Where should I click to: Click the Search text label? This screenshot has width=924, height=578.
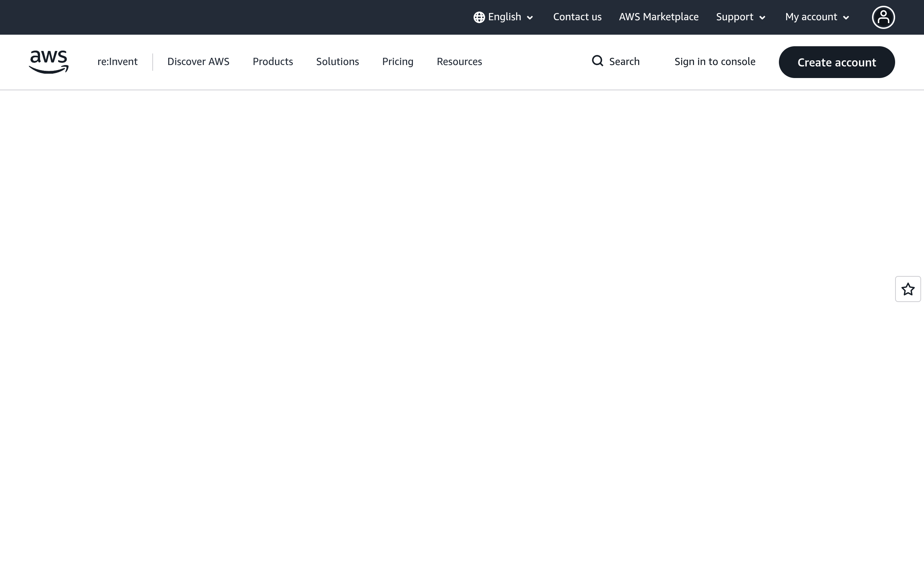[624, 61]
